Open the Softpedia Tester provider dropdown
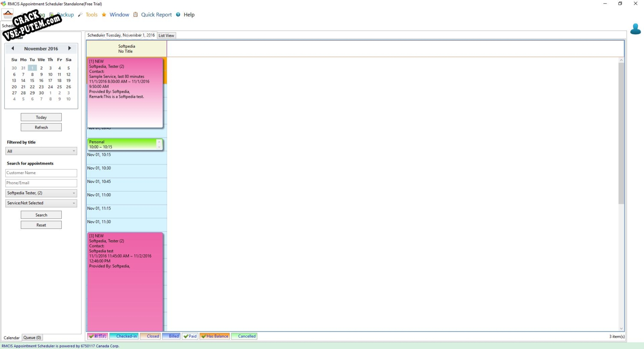This screenshot has height=349, width=644. click(41, 193)
